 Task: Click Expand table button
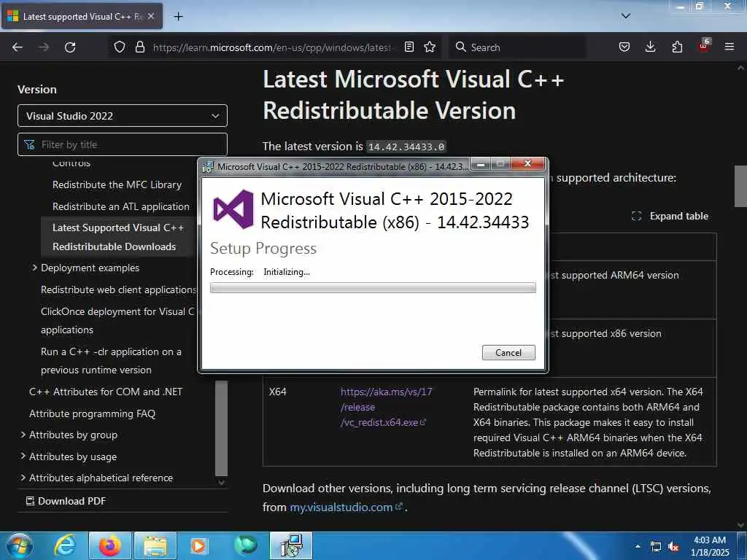[x=670, y=216]
